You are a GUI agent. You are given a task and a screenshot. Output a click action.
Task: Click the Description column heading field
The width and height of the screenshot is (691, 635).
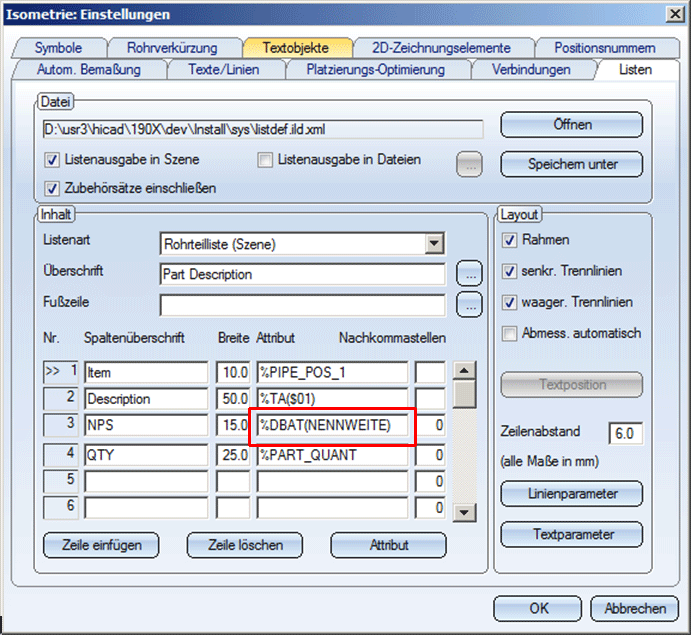pos(146,399)
